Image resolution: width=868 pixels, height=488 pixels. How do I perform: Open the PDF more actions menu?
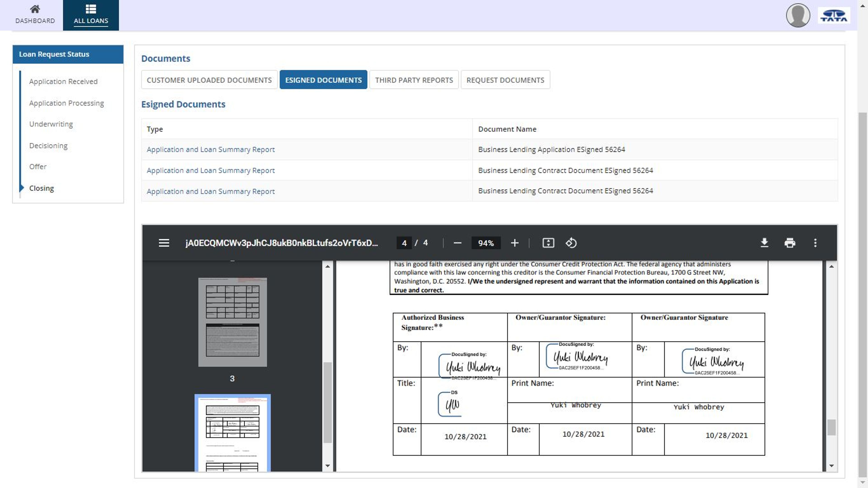pyautogui.click(x=815, y=243)
